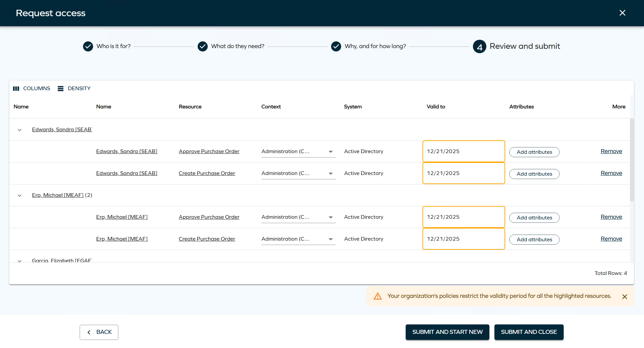Screen dimensions: 644x348
Task: Click the step 4 numbered circle icon
Action: point(479,46)
